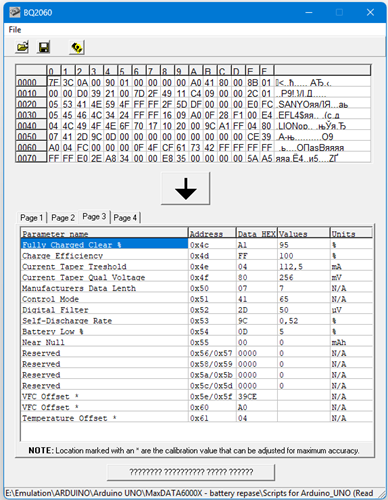Select VFC Offset row with 39CE
Image resolution: width=388 pixels, height=500 pixels.
pyautogui.click(x=197, y=396)
